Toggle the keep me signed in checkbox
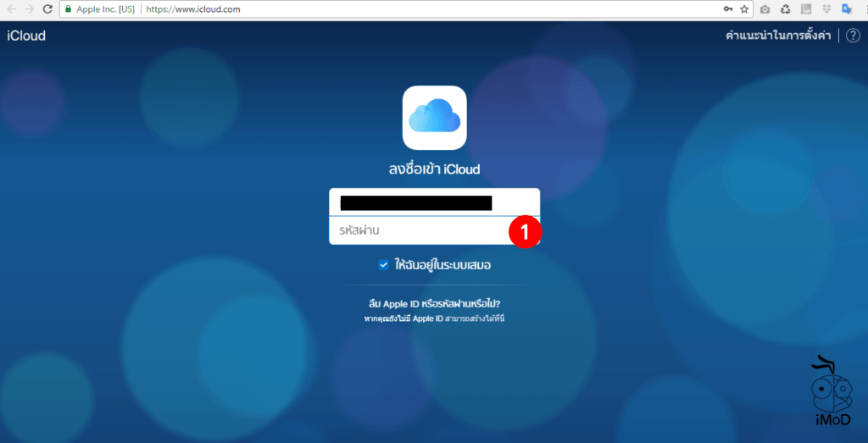This screenshot has width=868, height=443. pos(383,265)
